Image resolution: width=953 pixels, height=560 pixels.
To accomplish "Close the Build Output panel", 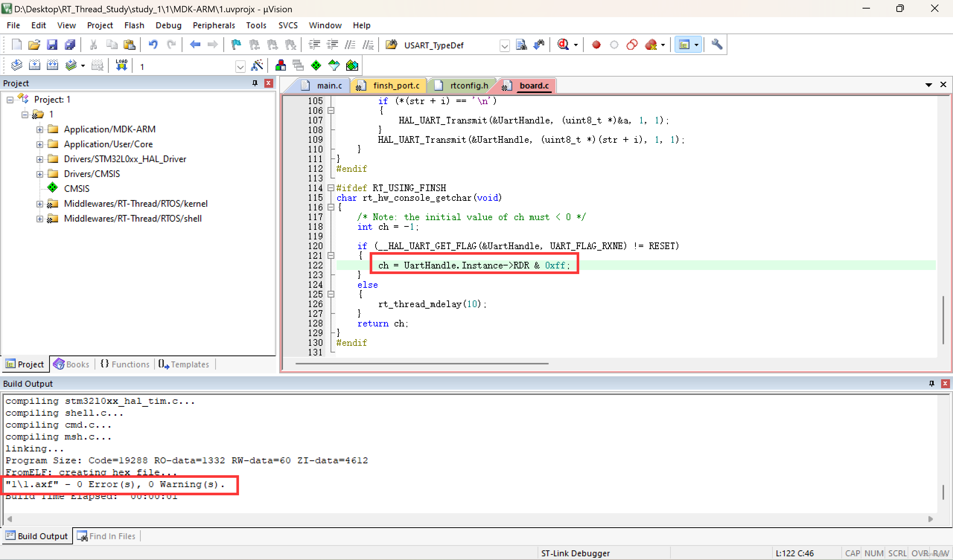I will (946, 383).
